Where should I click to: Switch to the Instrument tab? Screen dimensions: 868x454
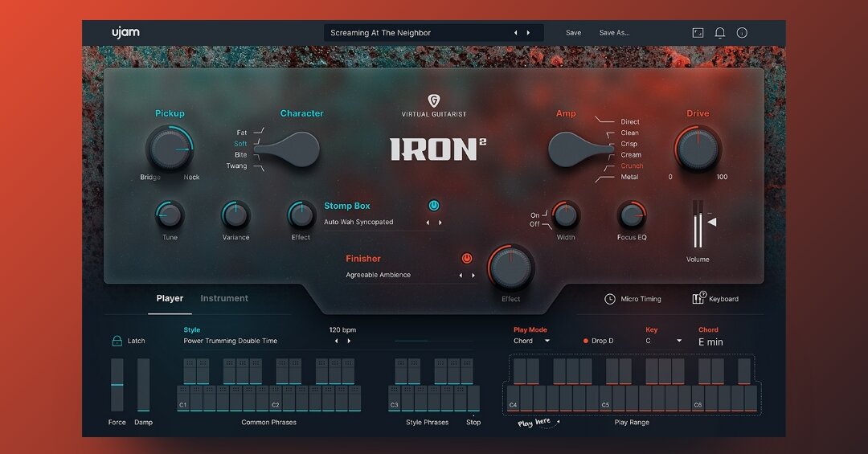coord(224,298)
